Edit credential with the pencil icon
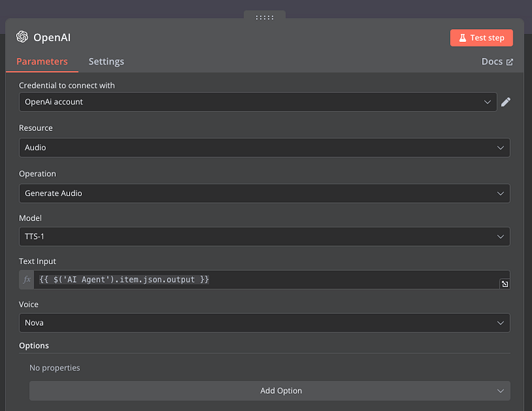 point(505,102)
